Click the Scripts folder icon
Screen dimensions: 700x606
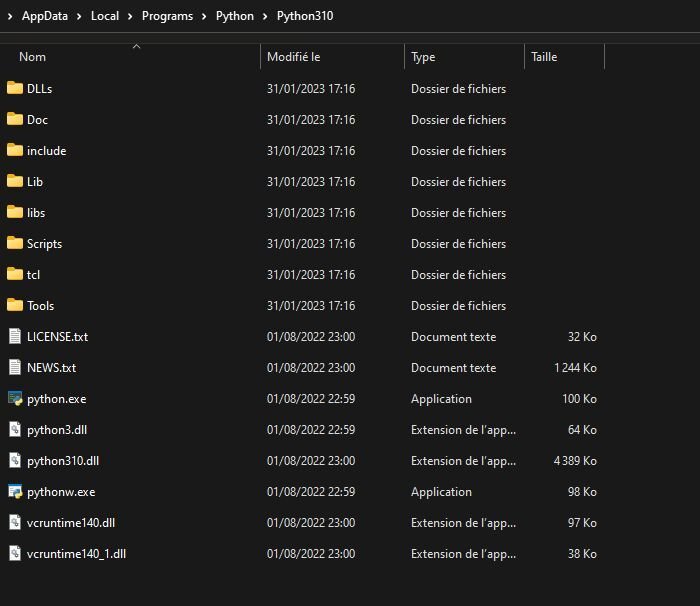(x=15, y=243)
